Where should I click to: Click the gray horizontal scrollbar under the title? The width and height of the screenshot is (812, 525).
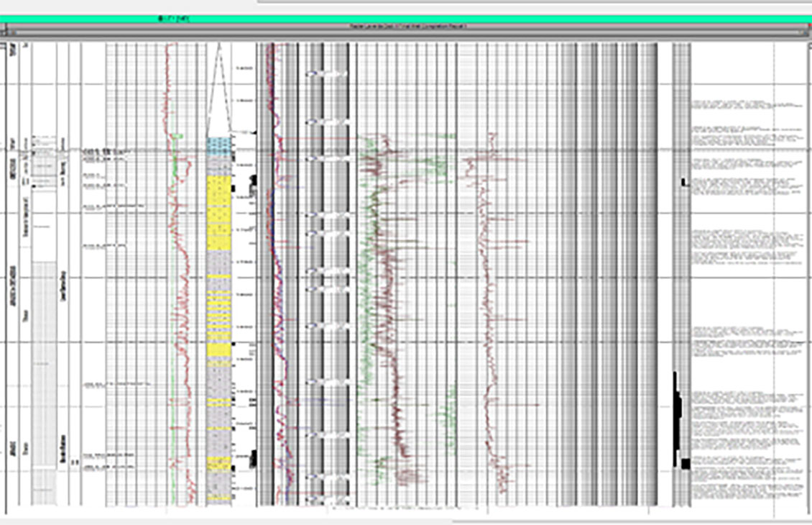click(406, 33)
